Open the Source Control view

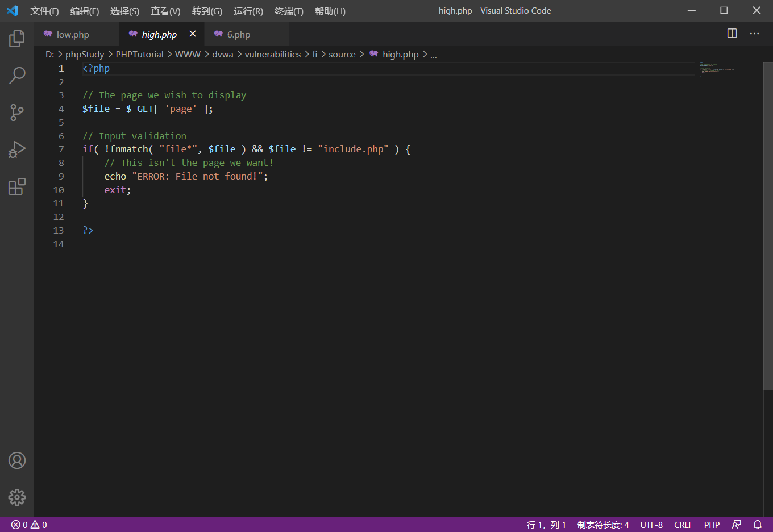[17, 113]
